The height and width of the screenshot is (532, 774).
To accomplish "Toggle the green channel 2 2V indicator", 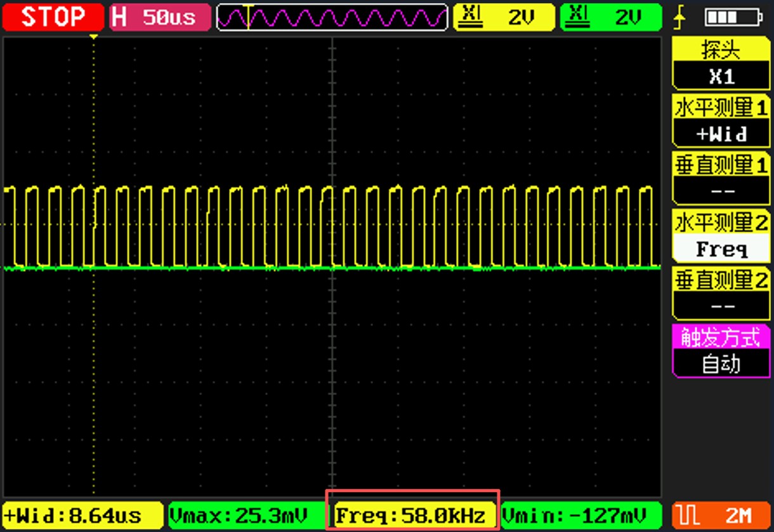I will [610, 17].
